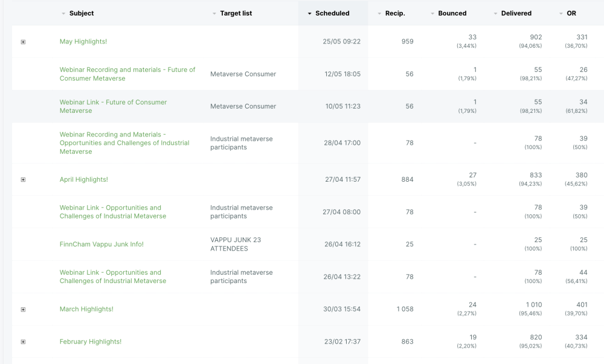Open the FinnCham Vappu Junk Info! link
Screen dimensions: 604x364
click(101, 244)
